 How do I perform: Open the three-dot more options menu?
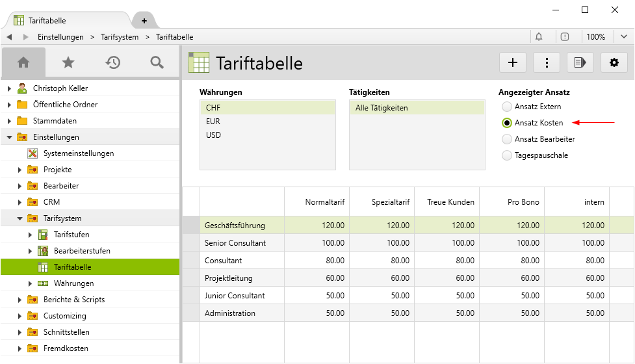click(547, 62)
